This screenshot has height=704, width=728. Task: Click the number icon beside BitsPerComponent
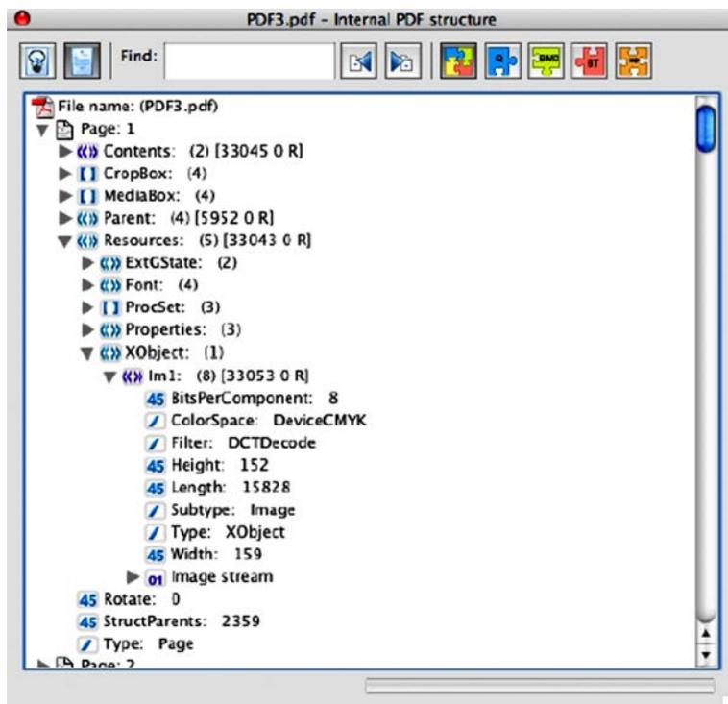(x=156, y=399)
